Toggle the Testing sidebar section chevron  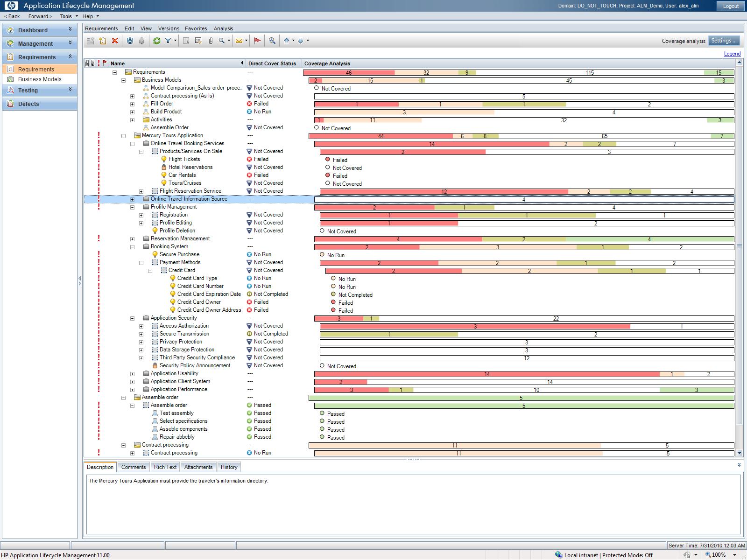(x=70, y=90)
